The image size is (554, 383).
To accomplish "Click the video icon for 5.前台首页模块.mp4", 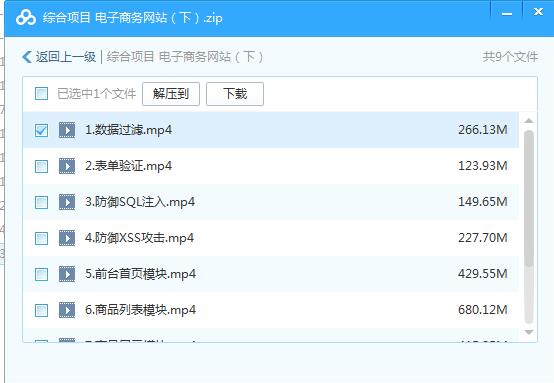I will (67, 274).
